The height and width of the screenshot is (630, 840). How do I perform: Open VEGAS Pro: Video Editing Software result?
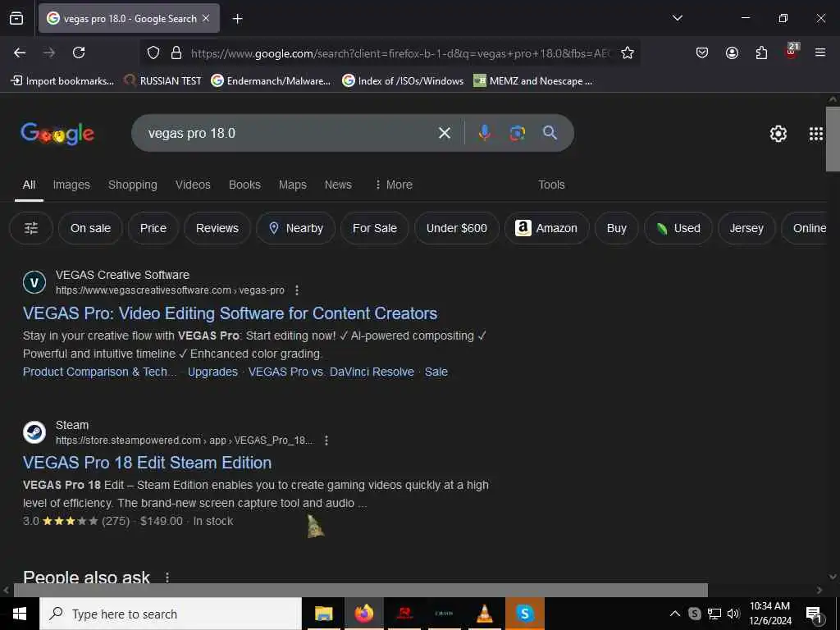point(230,313)
